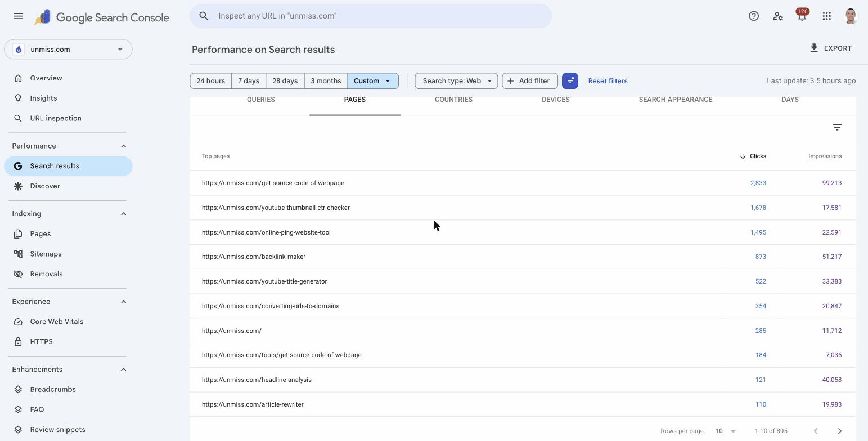Click the online-ping-website-tool URL row
The height and width of the screenshot is (441, 868).
[523, 232]
